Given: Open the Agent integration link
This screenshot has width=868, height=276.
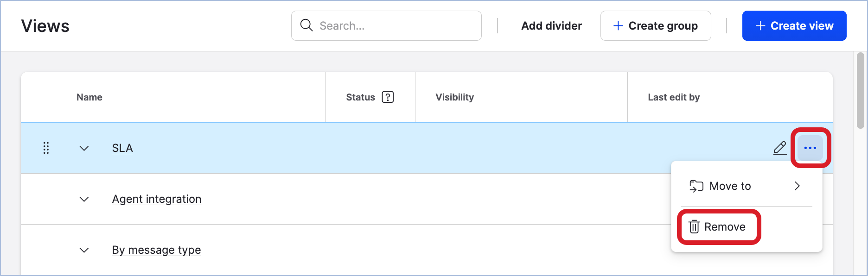Looking at the screenshot, I should (157, 199).
